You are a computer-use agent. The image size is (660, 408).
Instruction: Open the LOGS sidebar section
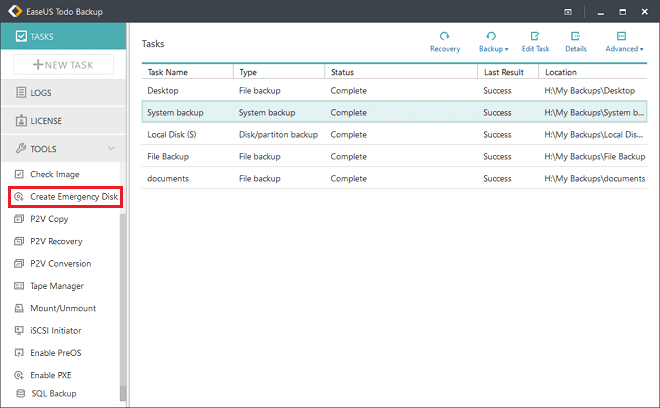(x=64, y=92)
